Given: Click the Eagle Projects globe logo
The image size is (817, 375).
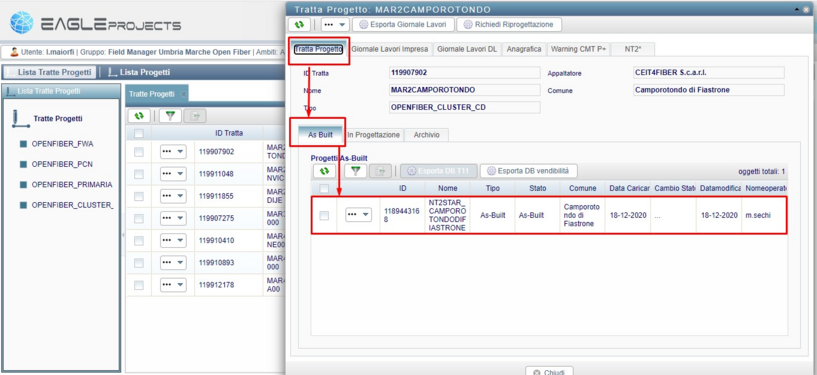Looking at the screenshot, I should tap(21, 23).
